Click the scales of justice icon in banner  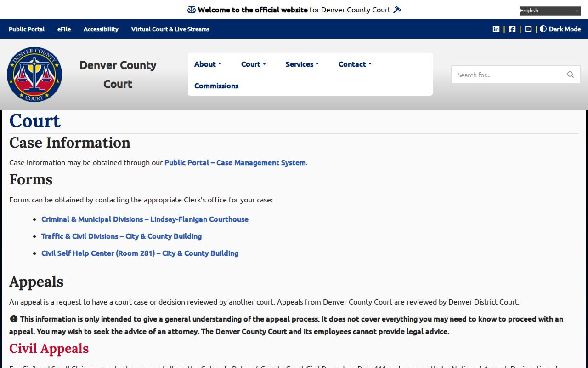pos(192,10)
